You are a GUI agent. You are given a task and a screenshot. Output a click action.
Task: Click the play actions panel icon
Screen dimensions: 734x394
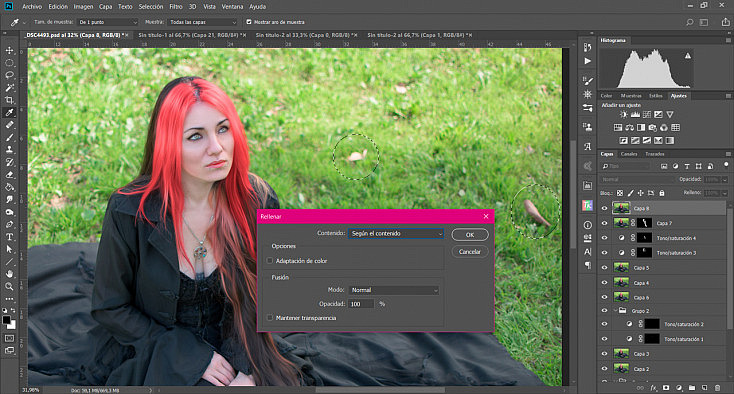pos(587,61)
